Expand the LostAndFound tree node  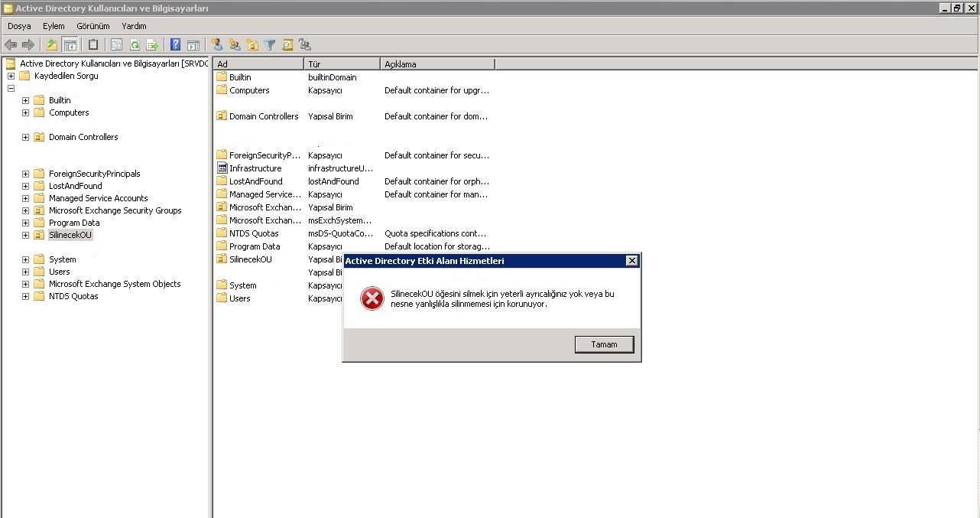26,186
